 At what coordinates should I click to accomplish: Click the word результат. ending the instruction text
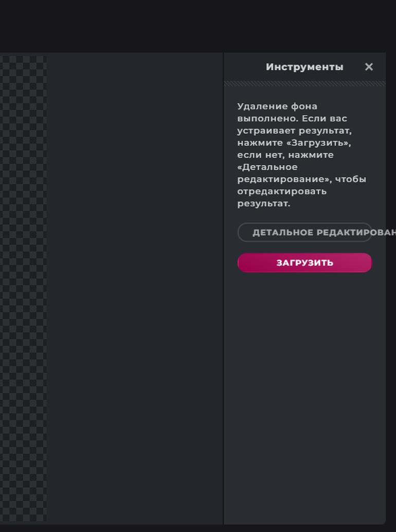(263, 204)
